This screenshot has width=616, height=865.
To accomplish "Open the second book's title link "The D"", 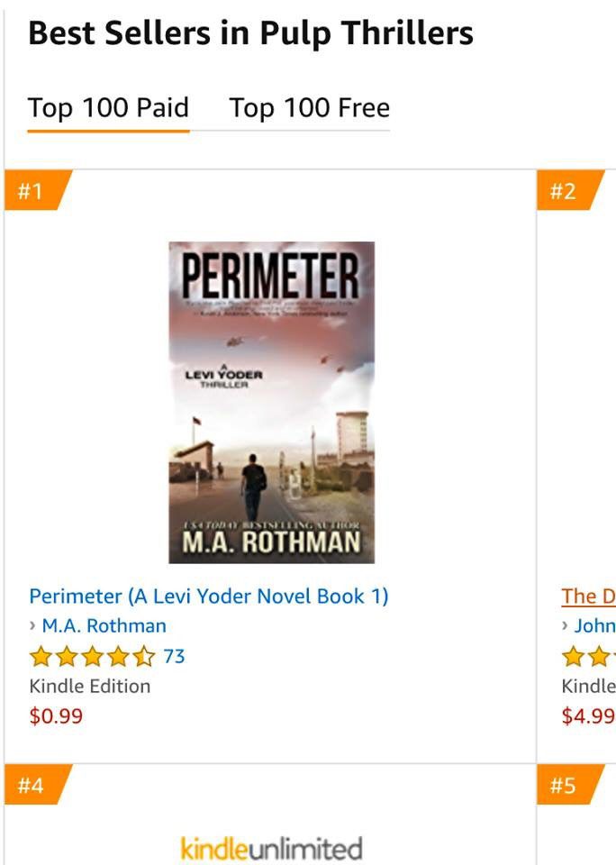I will pyautogui.click(x=588, y=596).
